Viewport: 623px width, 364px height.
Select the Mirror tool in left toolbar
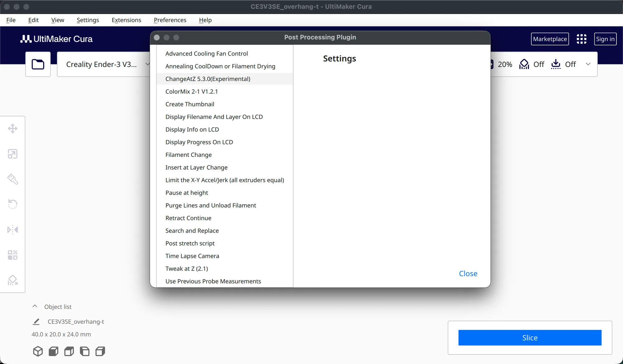(x=12, y=230)
